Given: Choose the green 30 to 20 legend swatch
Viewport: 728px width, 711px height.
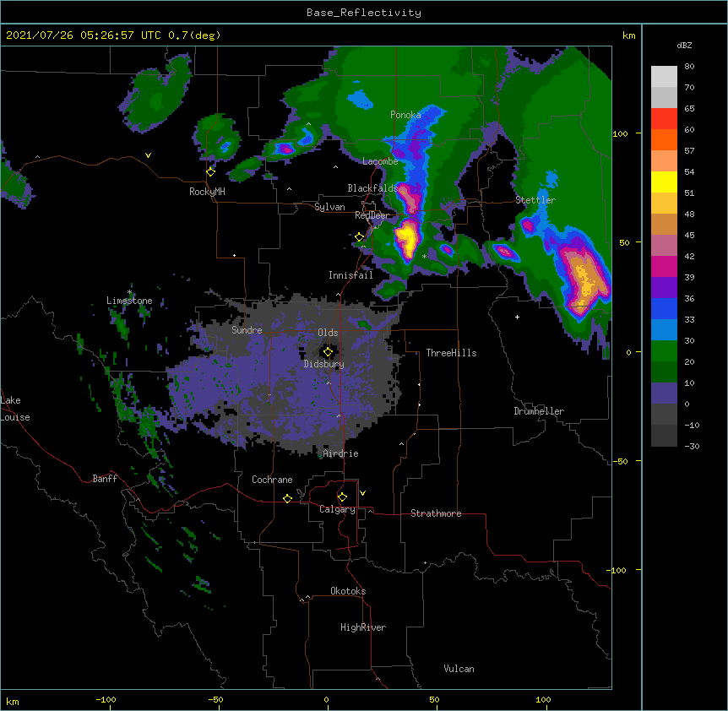Looking at the screenshot, I should tap(664, 351).
